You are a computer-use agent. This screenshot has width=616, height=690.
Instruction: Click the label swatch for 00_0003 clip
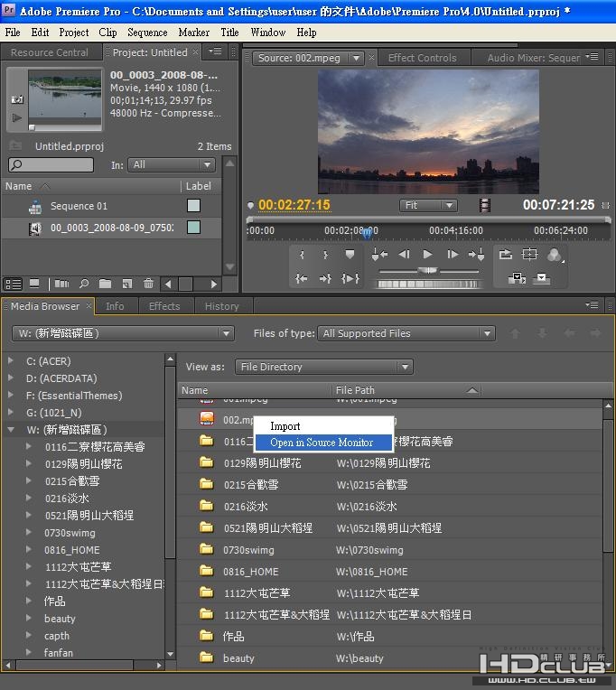click(x=193, y=227)
